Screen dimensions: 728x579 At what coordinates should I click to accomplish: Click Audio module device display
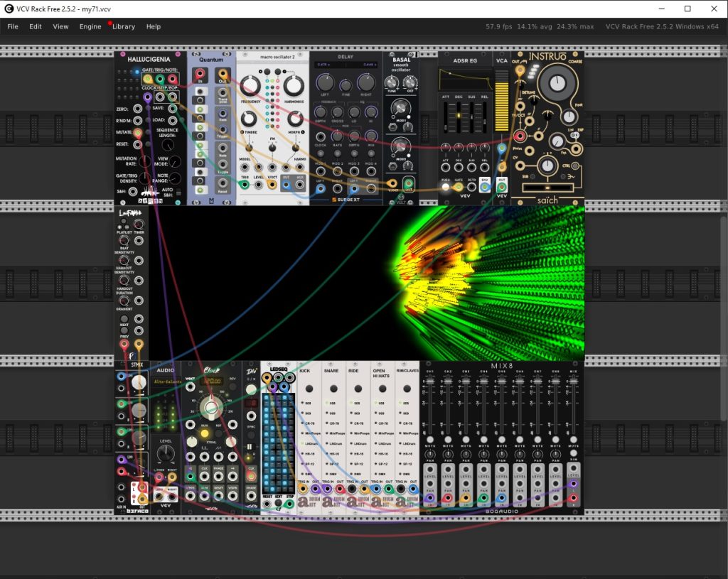pyautogui.click(x=165, y=382)
